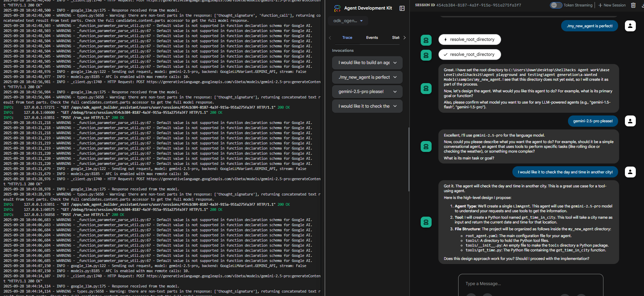Click the './my_new_agent is perfect!' user message bubble
Screen dimensions: 644x296
[x=589, y=26]
